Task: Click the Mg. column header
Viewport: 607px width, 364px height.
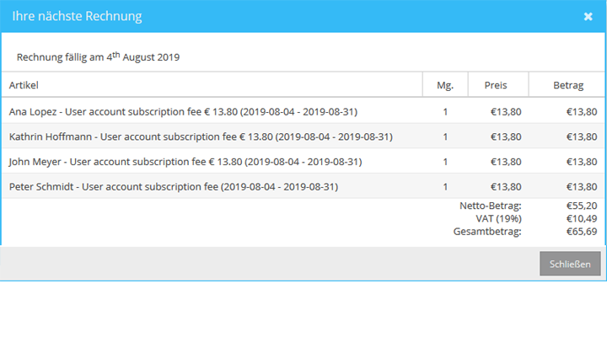Action: (x=445, y=85)
